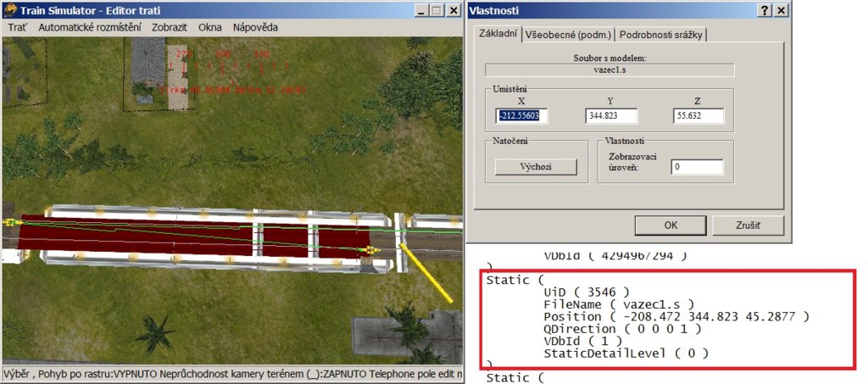The width and height of the screenshot is (868, 384).
Task: Click the UiD ( 3546 ) line
Action: point(587,292)
